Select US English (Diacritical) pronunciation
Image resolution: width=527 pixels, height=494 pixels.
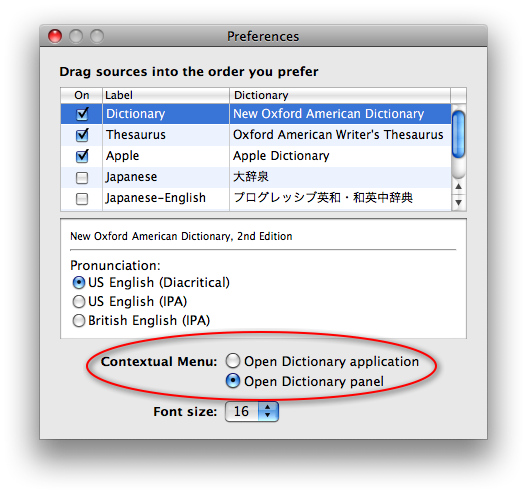[x=79, y=283]
